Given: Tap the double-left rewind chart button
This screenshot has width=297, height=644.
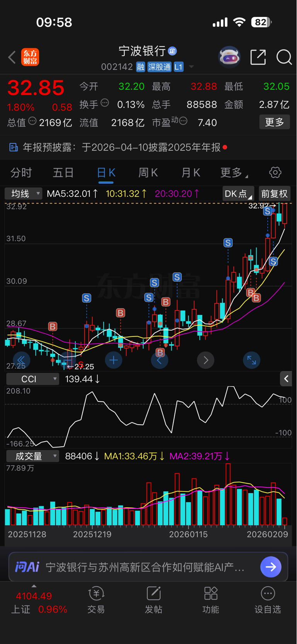Looking at the screenshot, I should pyautogui.click(x=21, y=360).
